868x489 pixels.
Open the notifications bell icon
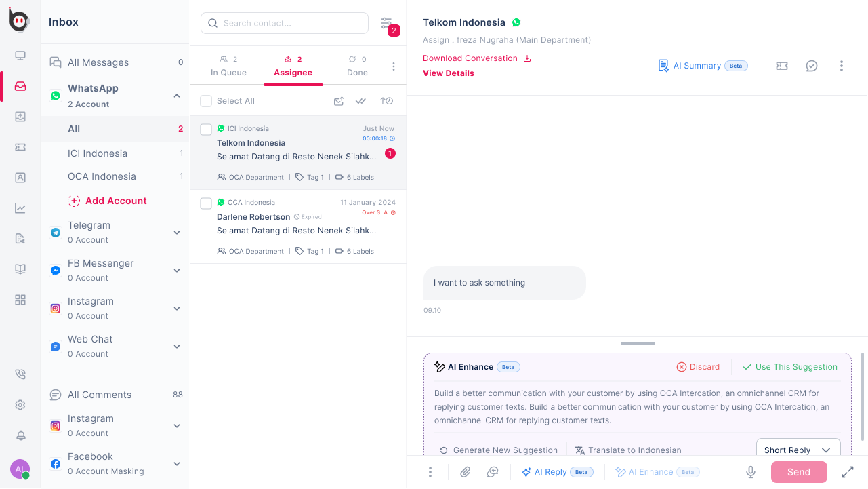(20, 435)
